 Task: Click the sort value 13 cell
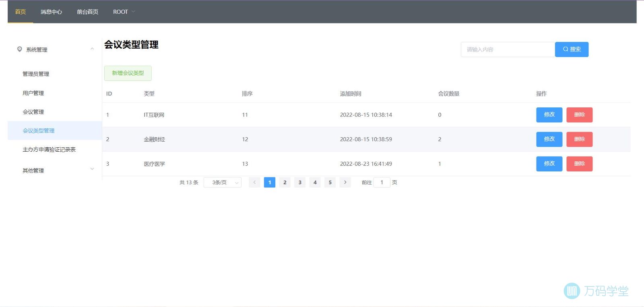tap(245, 164)
